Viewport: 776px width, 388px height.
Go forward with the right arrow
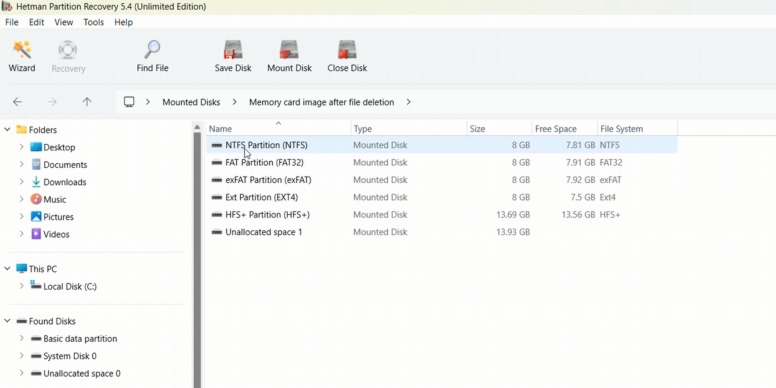click(52, 102)
